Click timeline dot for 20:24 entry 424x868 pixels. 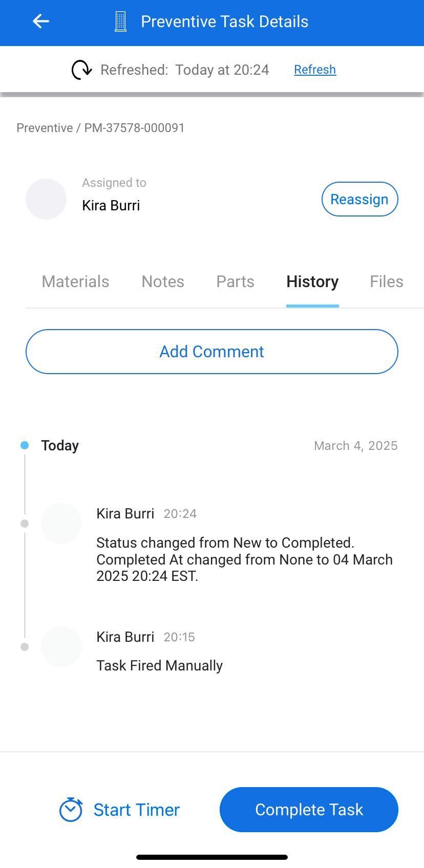tap(25, 524)
